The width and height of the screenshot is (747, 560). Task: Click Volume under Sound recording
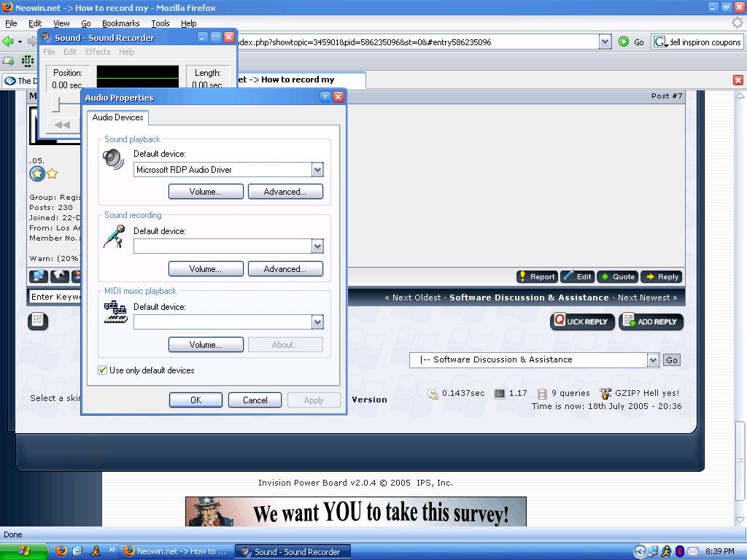tap(206, 268)
